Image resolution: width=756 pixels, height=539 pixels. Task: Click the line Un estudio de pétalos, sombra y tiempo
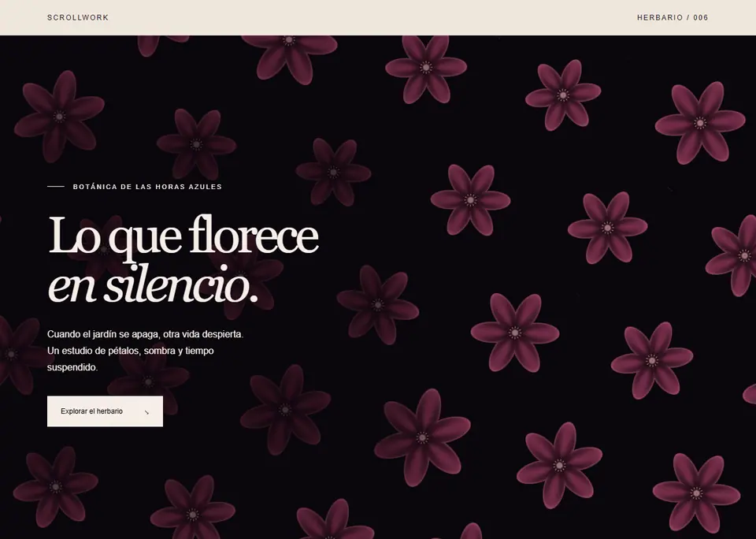130,351
